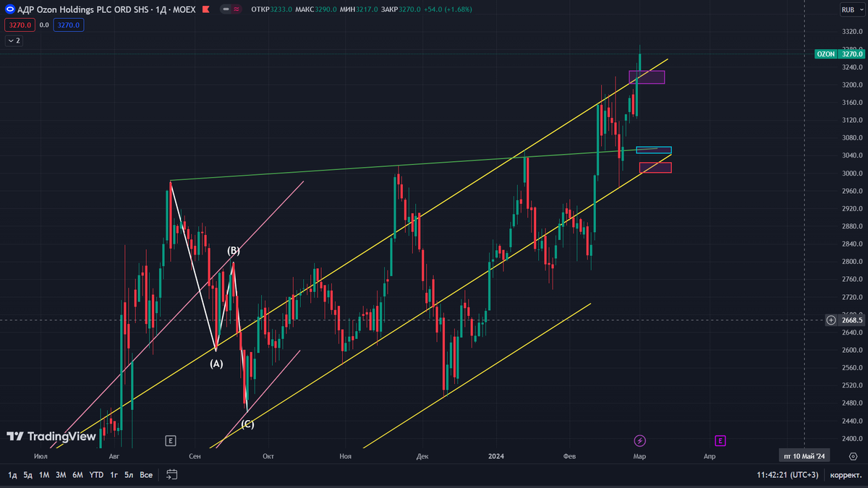Open the go-to-date calendar icon
This screenshot has width=868, height=488.
[x=171, y=475]
